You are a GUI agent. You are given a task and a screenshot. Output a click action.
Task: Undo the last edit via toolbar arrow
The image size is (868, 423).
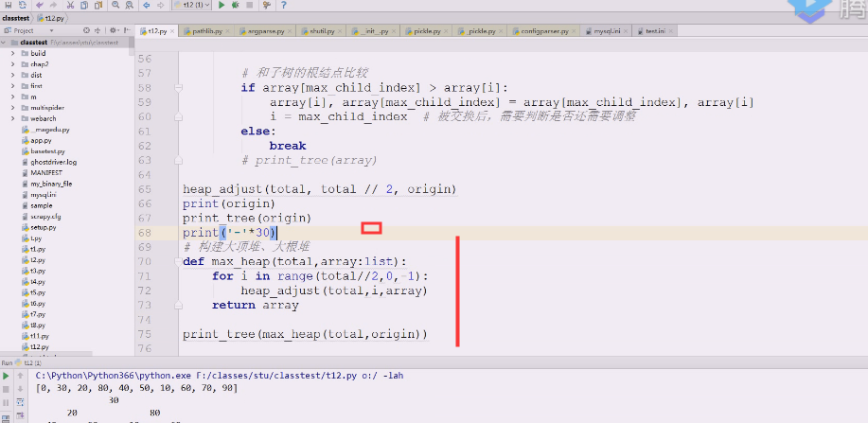point(39,5)
